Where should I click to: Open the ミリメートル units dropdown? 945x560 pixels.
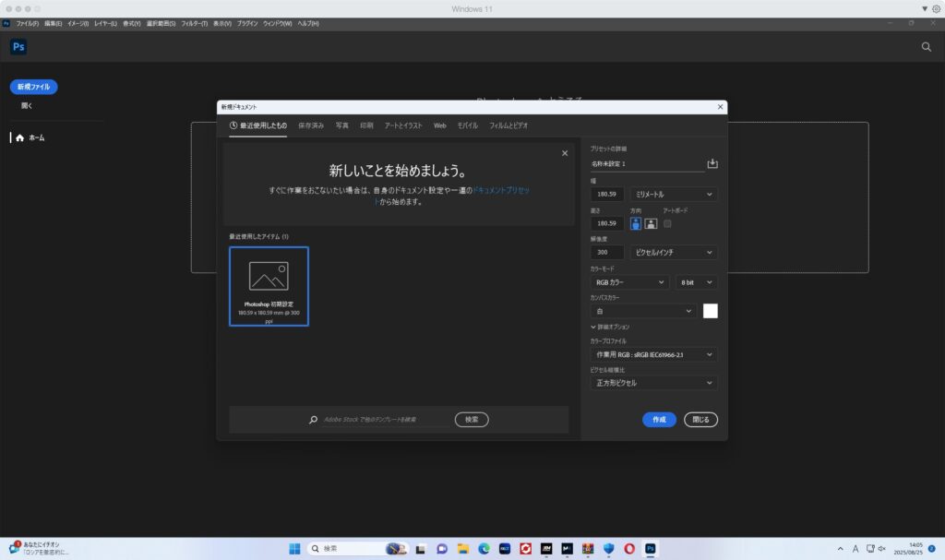(673, 194)
